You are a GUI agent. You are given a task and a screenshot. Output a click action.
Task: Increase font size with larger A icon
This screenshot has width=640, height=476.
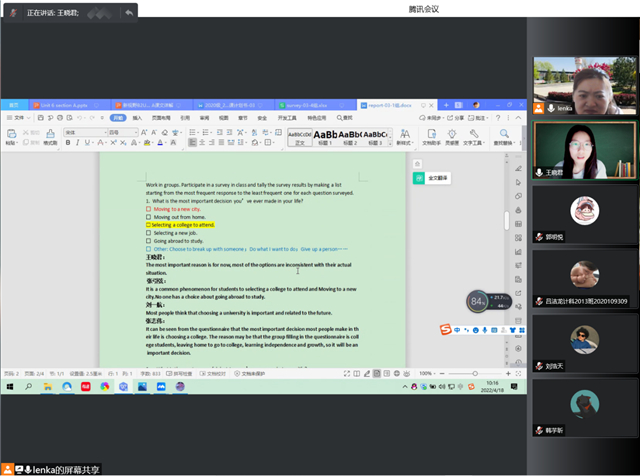[x=144, y=132]
